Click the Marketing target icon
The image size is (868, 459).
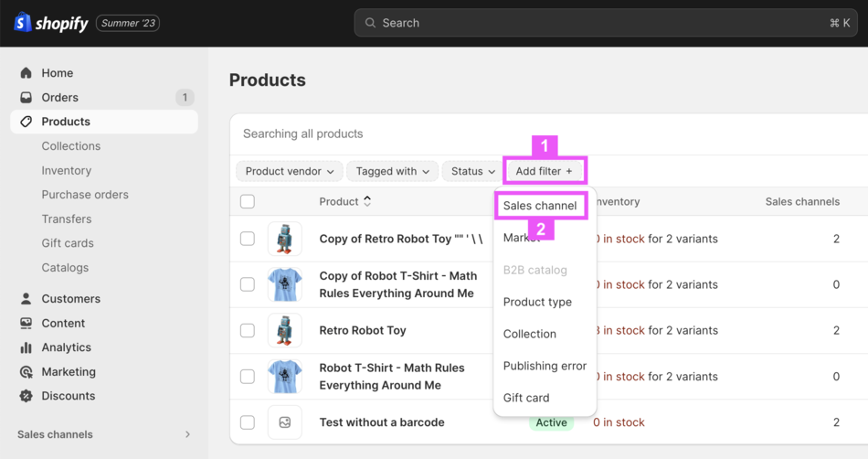click(26, 372)
